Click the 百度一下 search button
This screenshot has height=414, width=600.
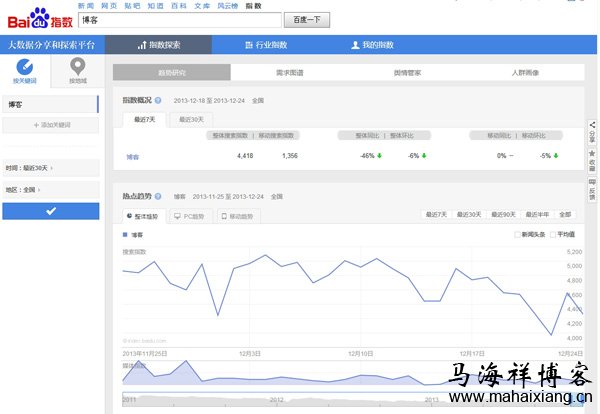point(307,20)
